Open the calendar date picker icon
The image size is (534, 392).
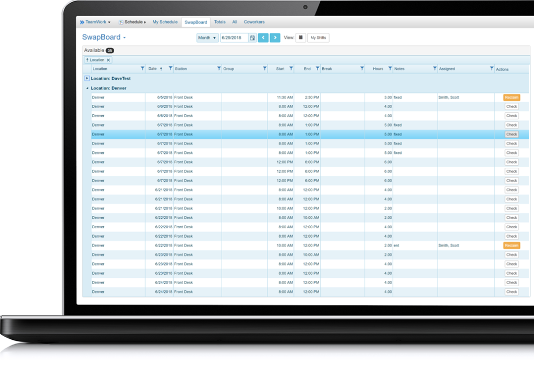[252, 38]
